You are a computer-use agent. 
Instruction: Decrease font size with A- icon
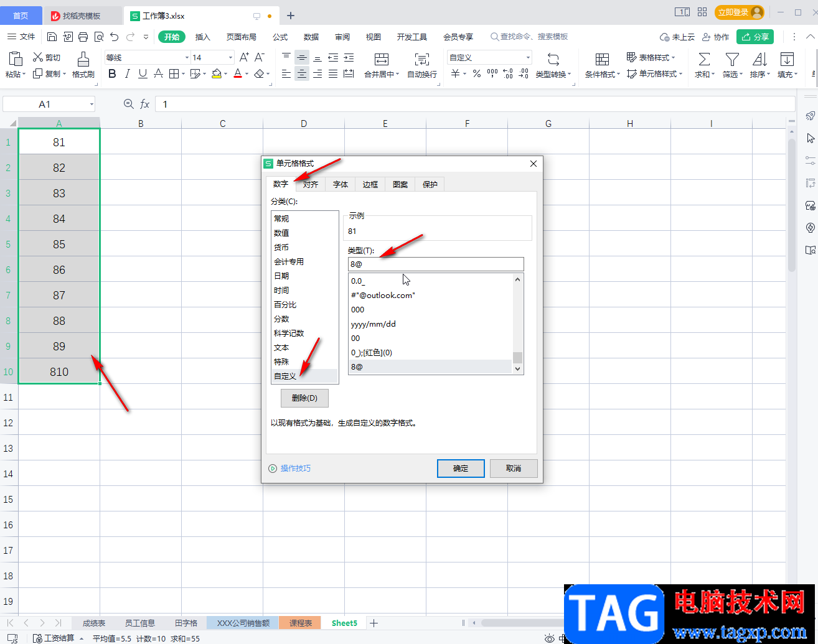(260, 57)
